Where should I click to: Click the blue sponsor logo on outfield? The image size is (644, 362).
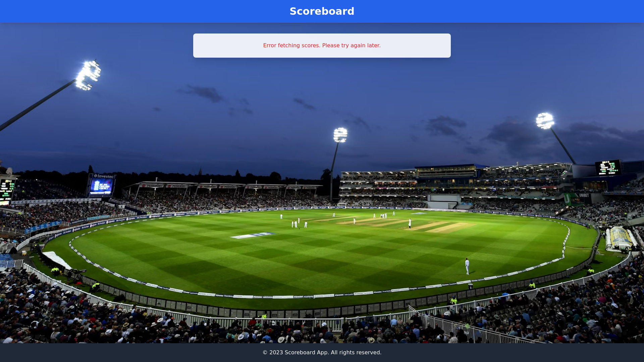click(253, 235)
